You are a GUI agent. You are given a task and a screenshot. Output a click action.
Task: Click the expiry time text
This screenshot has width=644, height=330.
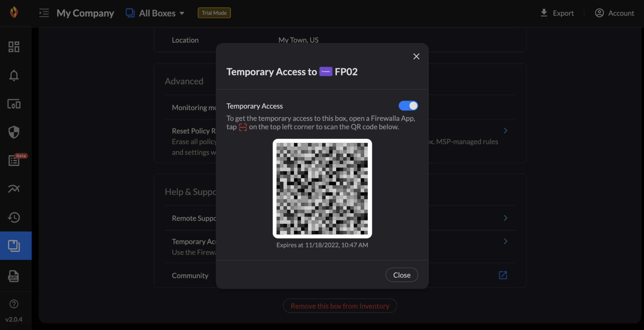pos(322,245)
